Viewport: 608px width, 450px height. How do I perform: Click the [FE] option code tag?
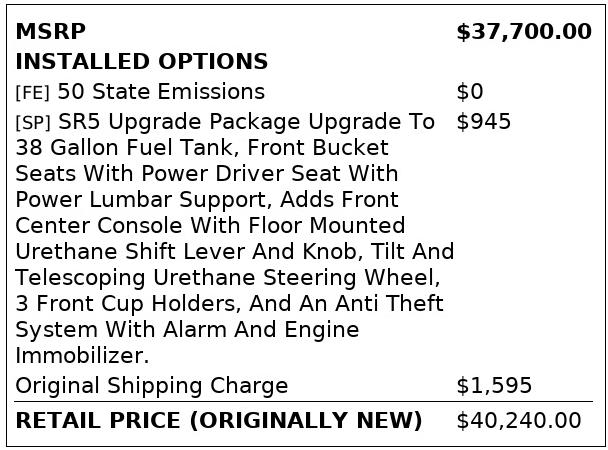[32, 93]
